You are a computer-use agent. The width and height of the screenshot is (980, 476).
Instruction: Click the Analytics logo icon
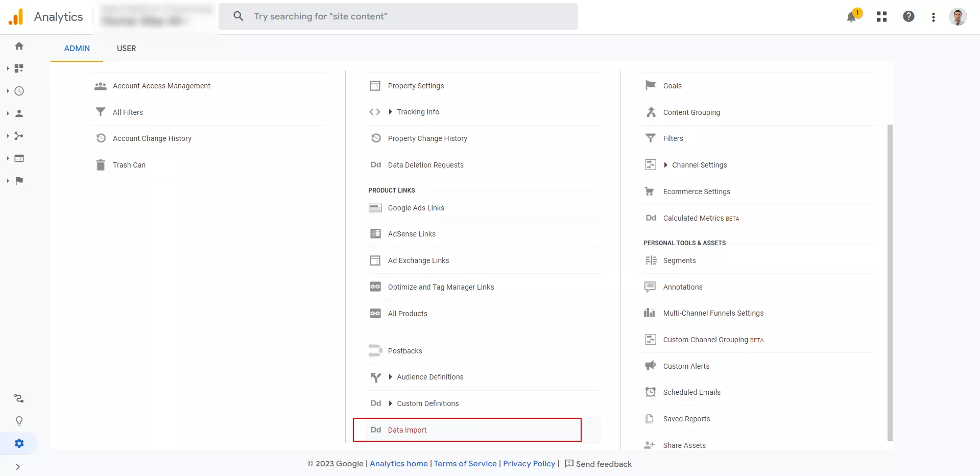16,17
